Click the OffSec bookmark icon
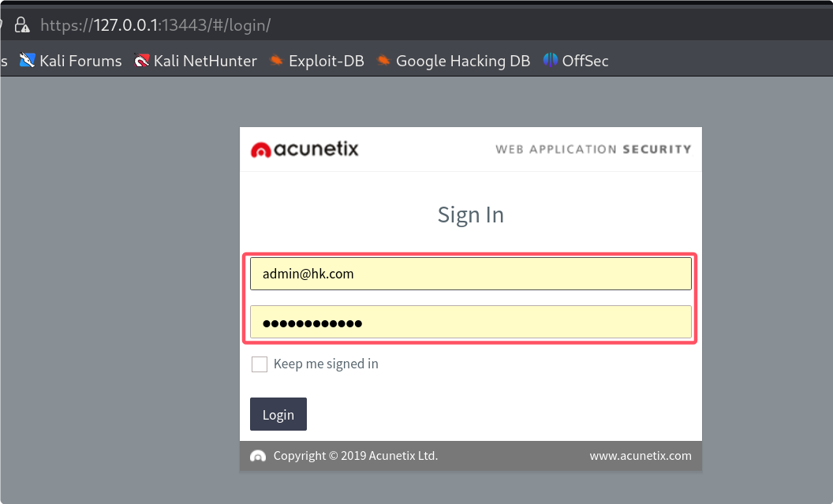This screenshot has width=833, height=504. pos(551,60)
